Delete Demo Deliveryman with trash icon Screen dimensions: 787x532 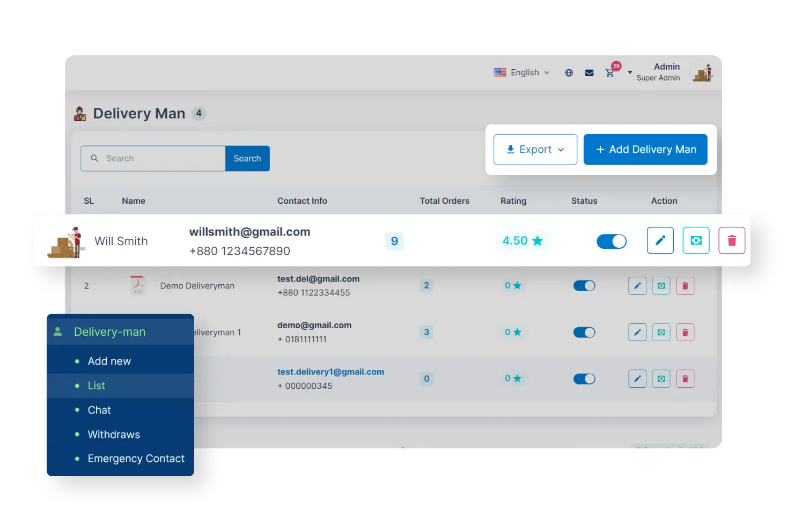[x=685, y=285]
